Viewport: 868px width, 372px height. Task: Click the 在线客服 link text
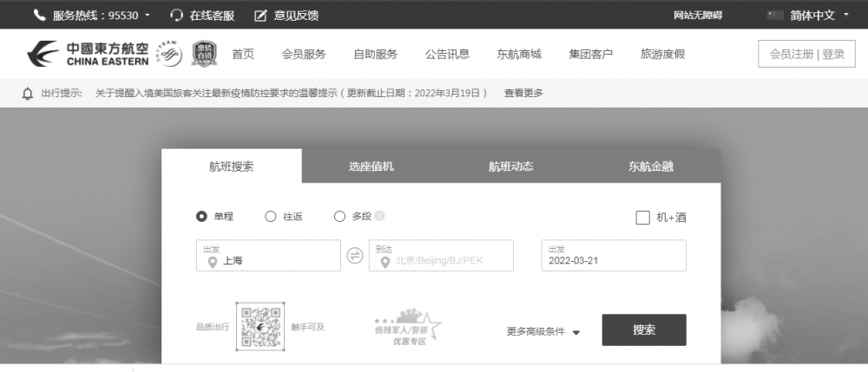213,16
